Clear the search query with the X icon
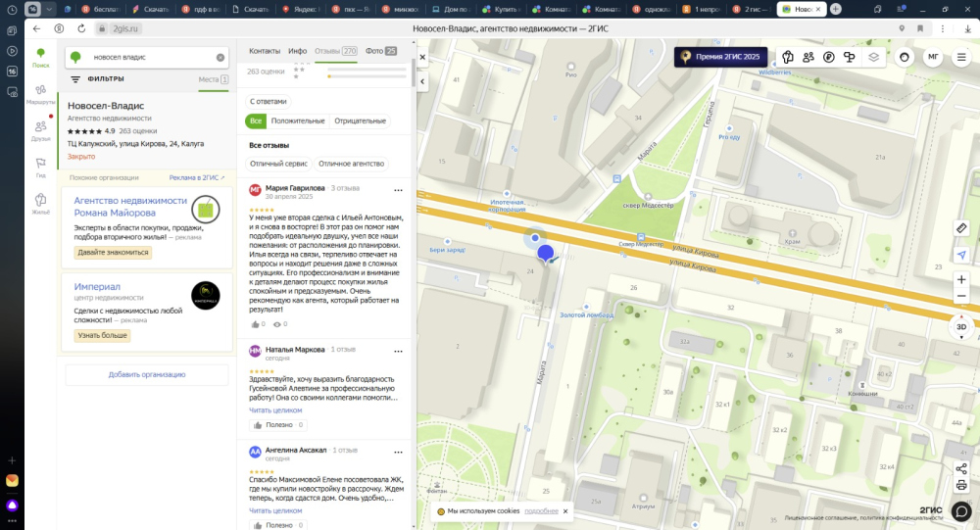 click(x=220, y=58)
